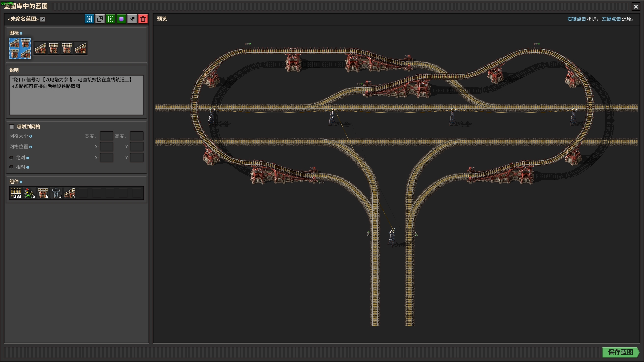Click the X input field in 绝对 row
The image size is (644, 362).
tap(107, 158)
